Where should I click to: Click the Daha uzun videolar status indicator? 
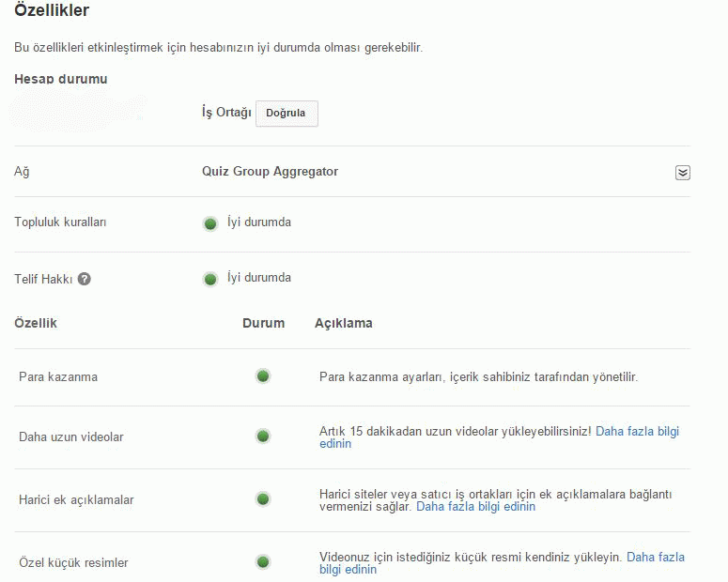click(x=263, y=436)
